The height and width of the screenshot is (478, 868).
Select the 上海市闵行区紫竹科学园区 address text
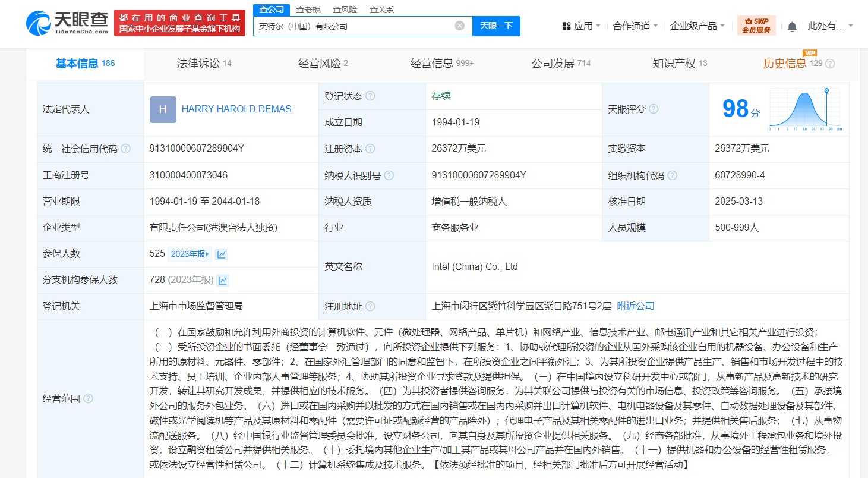pyautogui.click(x=522, y=306)
